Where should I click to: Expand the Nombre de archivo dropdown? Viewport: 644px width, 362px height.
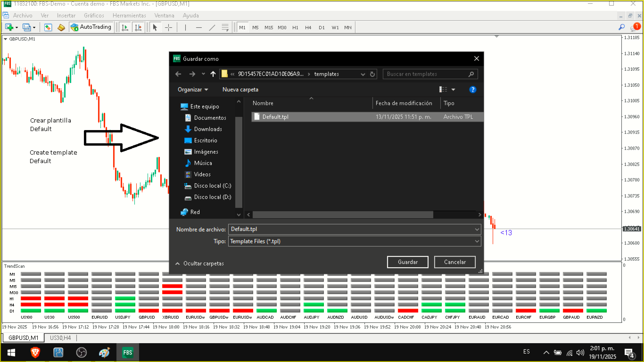pyautogui.click(x=478, y=229)
